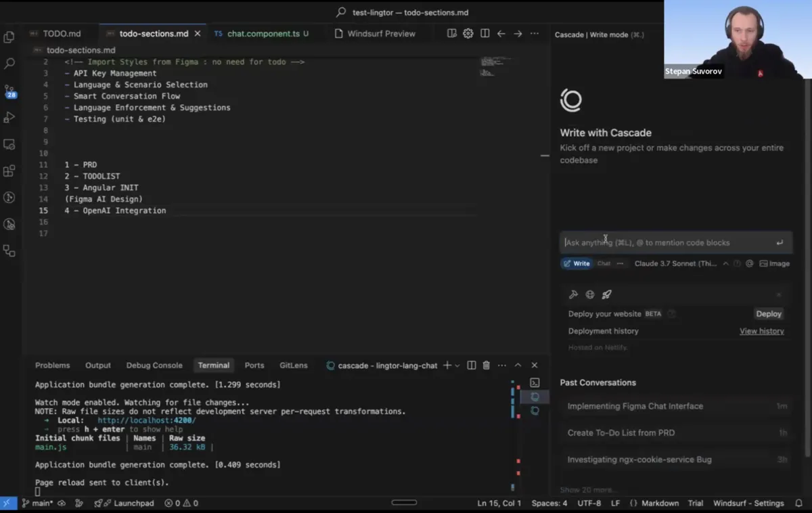Click the @ mention icon in Cascade
This screenshot has width=812, height=513.
click(x=750, y=263)
